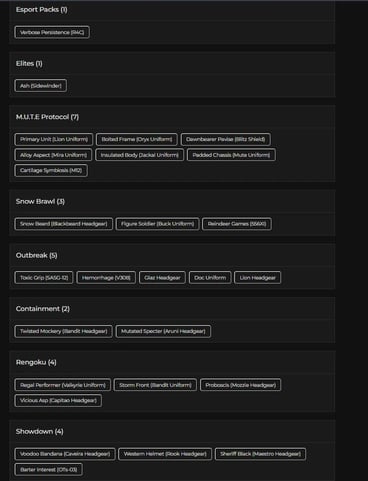
Task: Click Mutated Specter (Aruni Headgear) tag
Action: pos(163,331)
